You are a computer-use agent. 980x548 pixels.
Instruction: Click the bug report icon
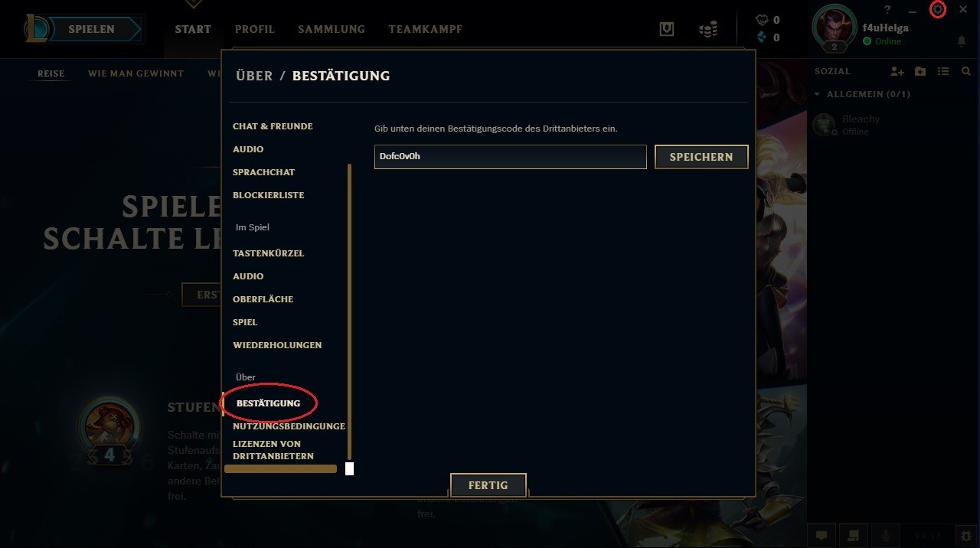966,536
